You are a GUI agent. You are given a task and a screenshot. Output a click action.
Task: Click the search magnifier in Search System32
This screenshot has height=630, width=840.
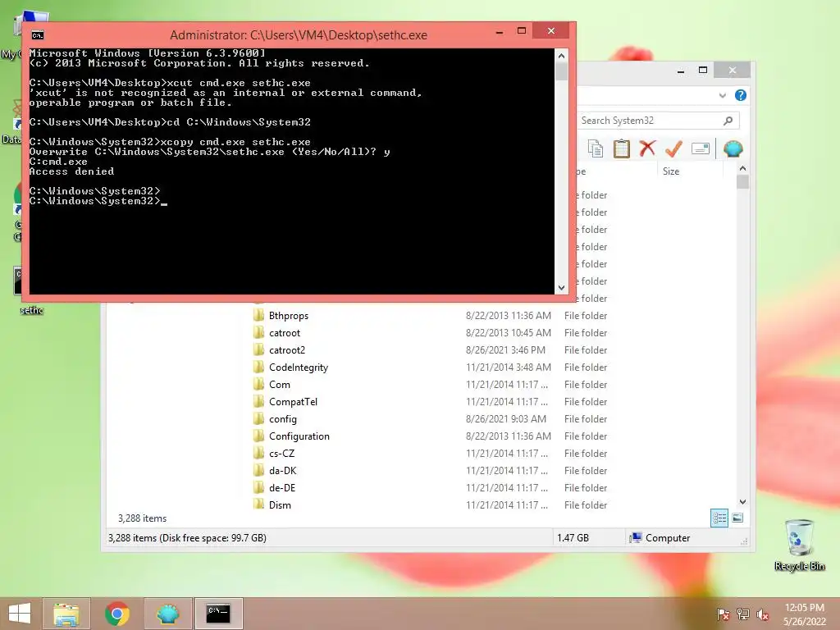[728, 121]
